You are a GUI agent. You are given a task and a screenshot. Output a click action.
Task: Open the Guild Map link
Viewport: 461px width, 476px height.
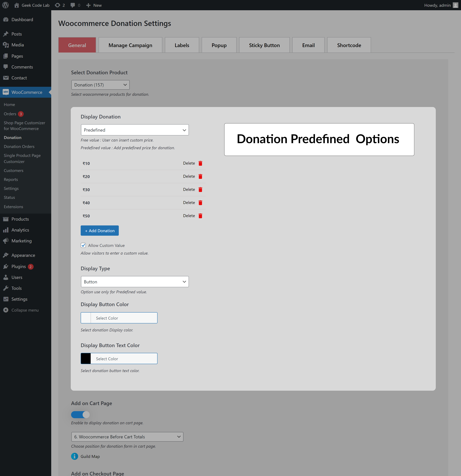pyautogui.click(x=90, y=456)
